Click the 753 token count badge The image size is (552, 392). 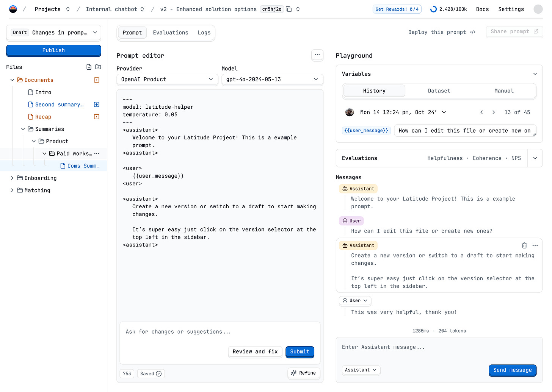(127, 374)
